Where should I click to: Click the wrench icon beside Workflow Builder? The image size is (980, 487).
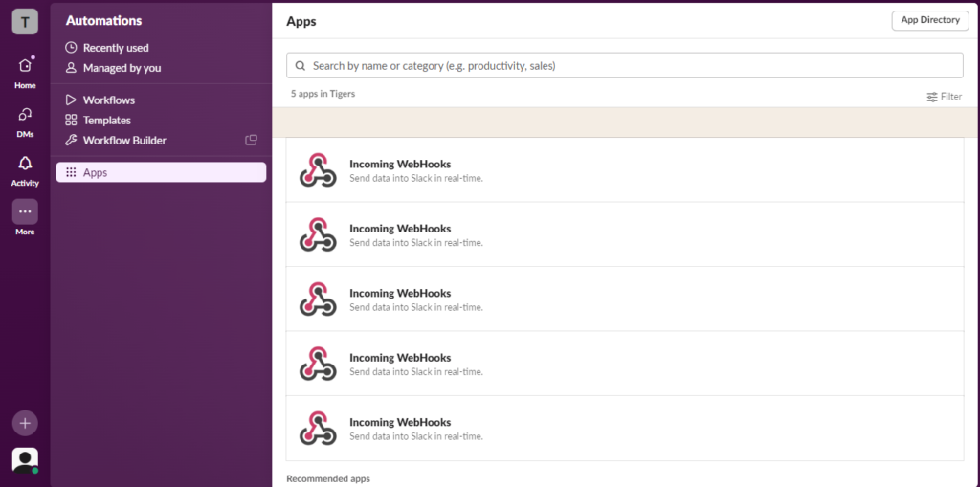tap(71, 140)
